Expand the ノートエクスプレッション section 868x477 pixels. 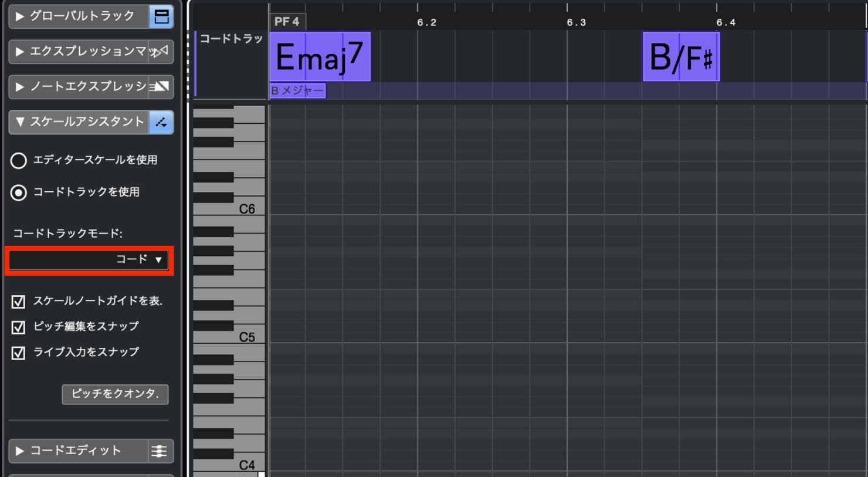coord(20,87)
